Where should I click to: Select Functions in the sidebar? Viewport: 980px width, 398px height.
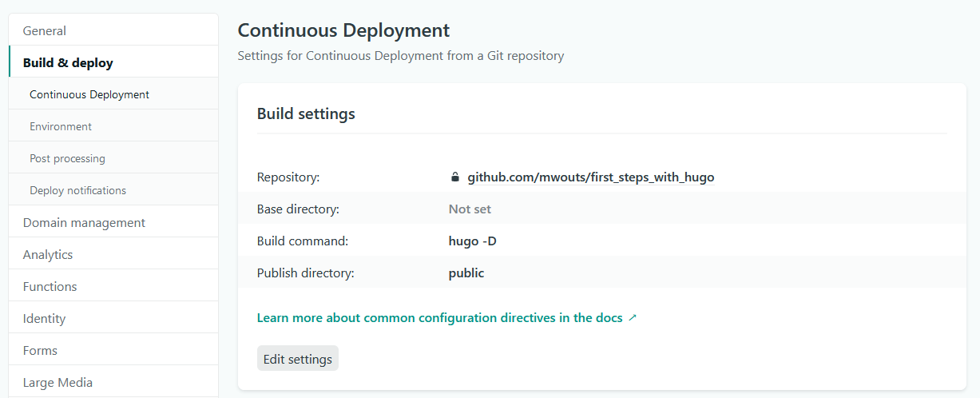coord(50,286)
